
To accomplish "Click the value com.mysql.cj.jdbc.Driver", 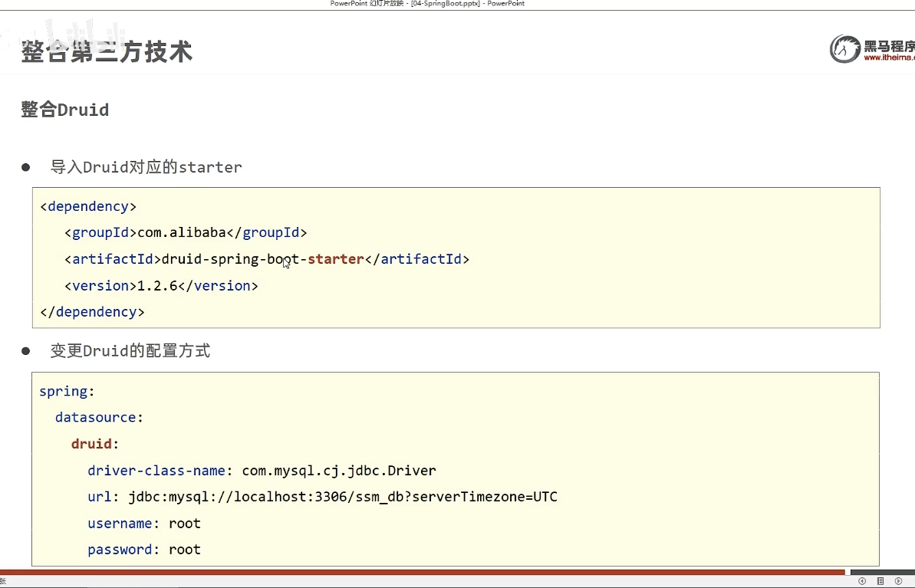I will point(339,471).
